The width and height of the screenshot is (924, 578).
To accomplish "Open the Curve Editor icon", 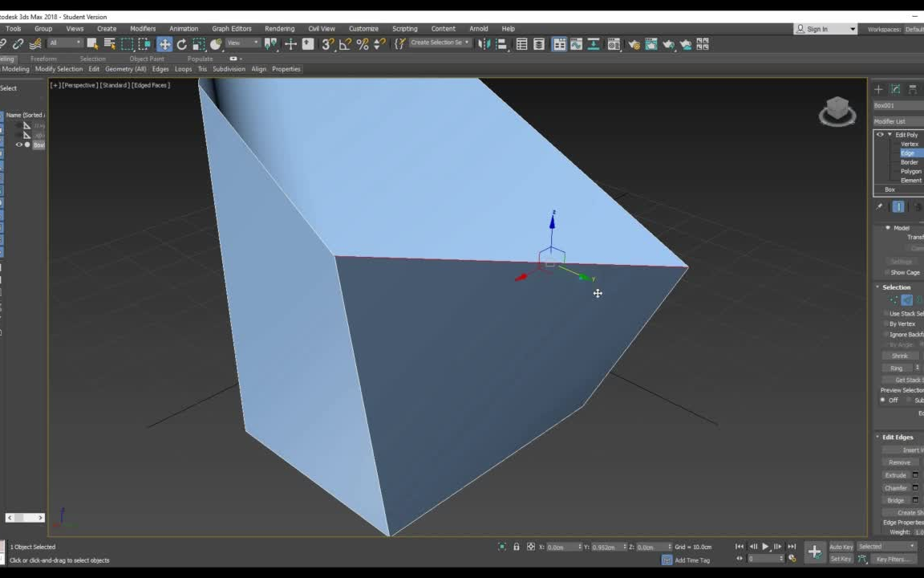I will coord(577,44).
